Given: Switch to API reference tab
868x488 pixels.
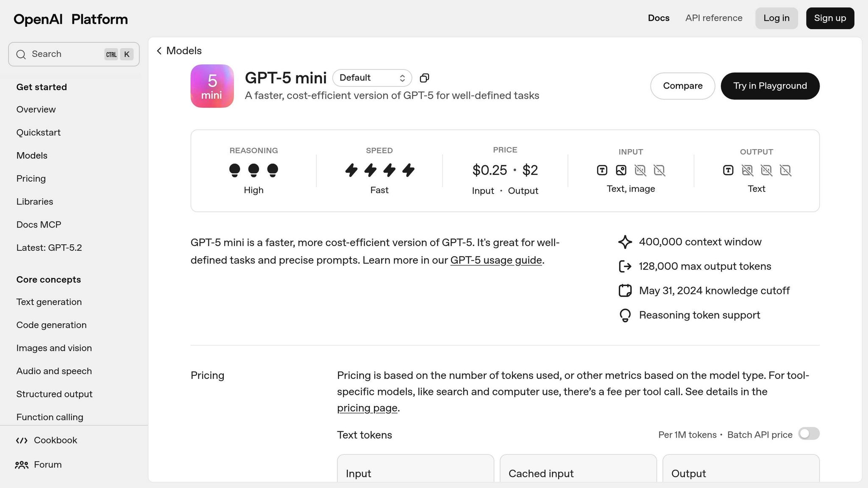Looking at the screenshot, I should [714, 18].
